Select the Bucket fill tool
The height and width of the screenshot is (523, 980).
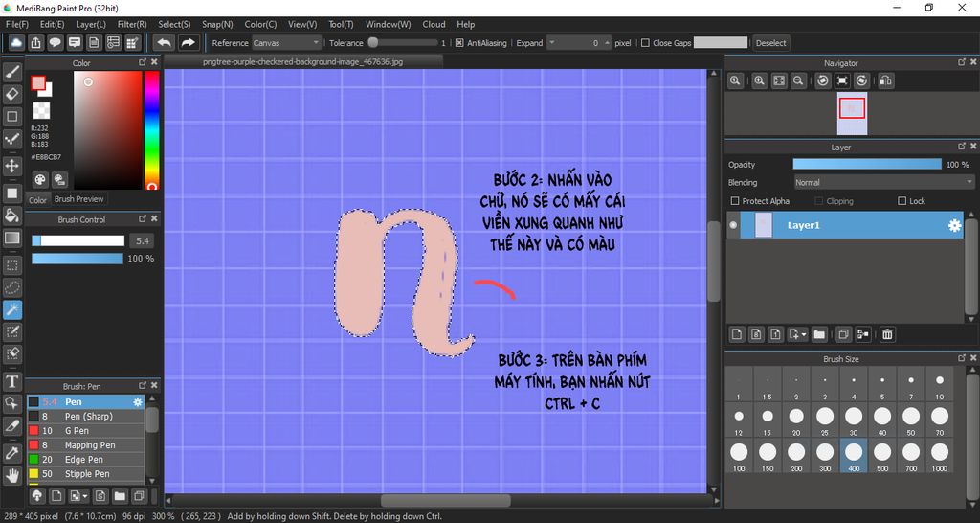(x=11, y=216)
